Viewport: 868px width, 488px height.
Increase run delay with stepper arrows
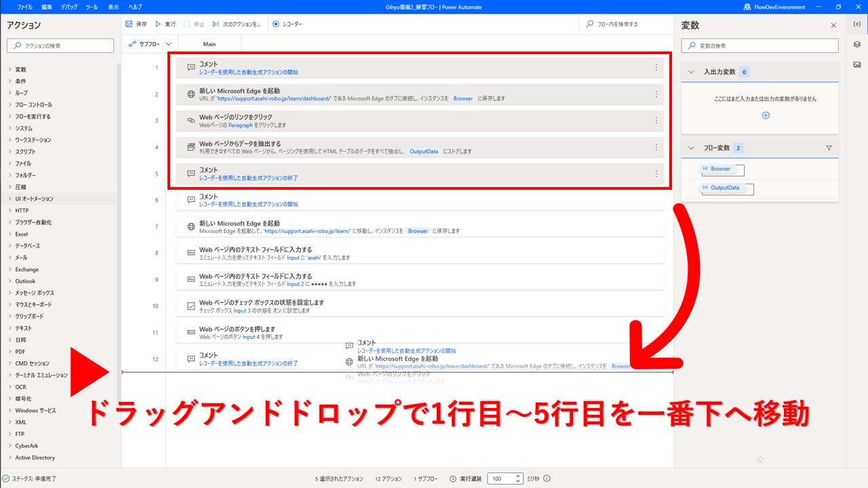pyautogui.click(x=519, y=476)
